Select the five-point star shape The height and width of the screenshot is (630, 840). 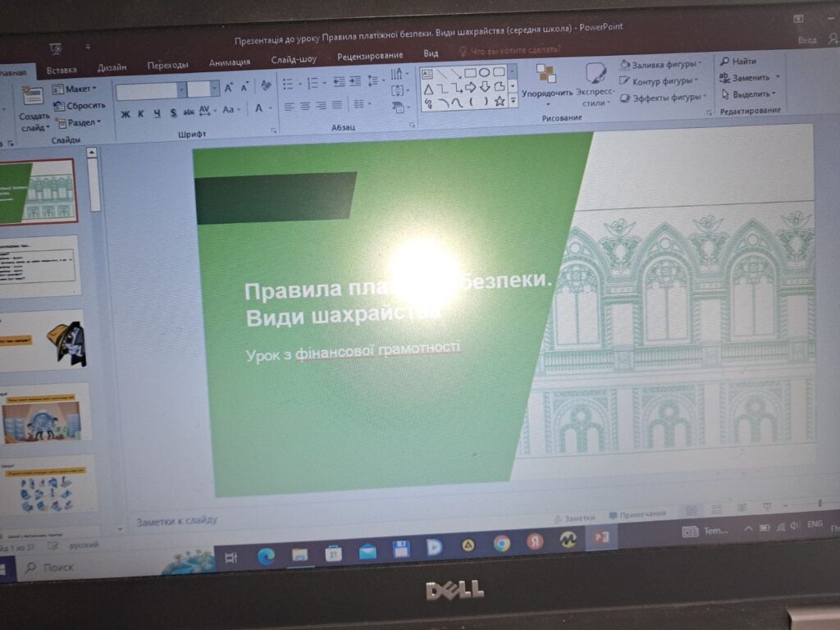(x=499, y=101)
